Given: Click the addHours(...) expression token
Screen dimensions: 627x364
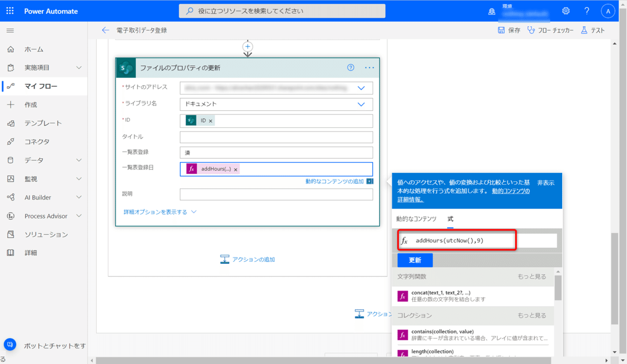Looking at the screenshot, I should [213, 169].
